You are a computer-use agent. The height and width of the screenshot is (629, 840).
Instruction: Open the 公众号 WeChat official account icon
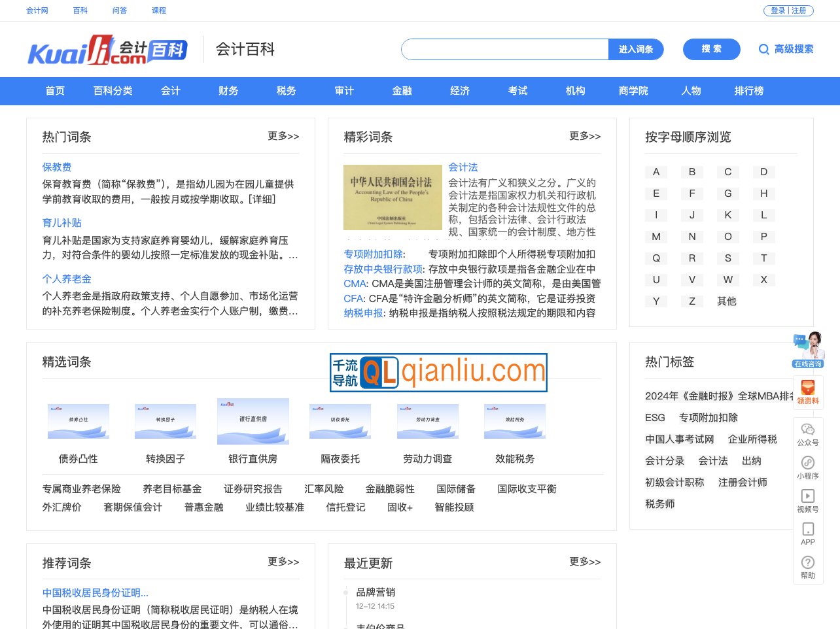click(x=808, y=433)
